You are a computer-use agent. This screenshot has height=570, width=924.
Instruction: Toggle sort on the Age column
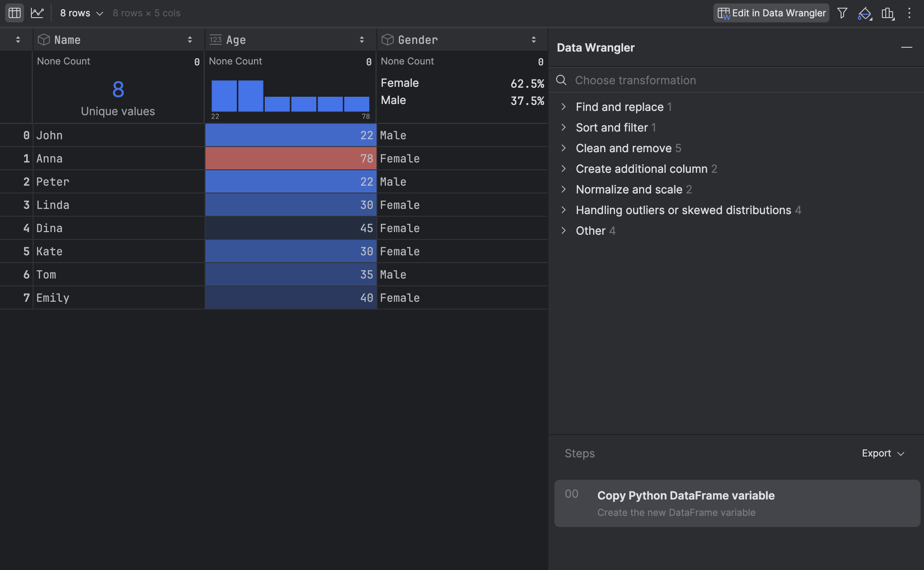(x=361, y=39)
